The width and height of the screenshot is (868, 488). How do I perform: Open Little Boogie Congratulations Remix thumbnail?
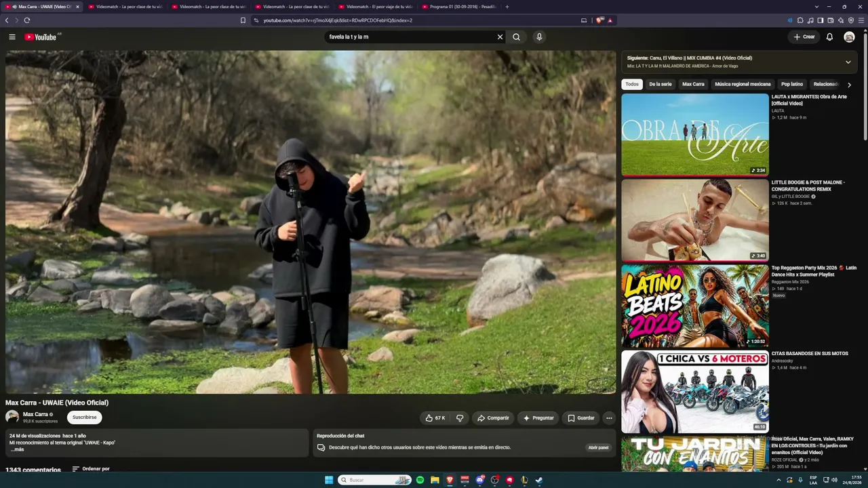coord(695,220)
